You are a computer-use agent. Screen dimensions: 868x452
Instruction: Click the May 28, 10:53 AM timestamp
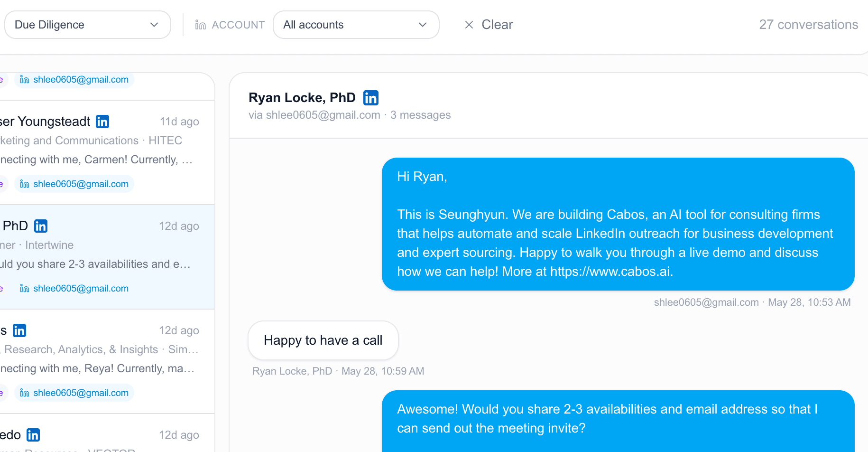point(809,302)
